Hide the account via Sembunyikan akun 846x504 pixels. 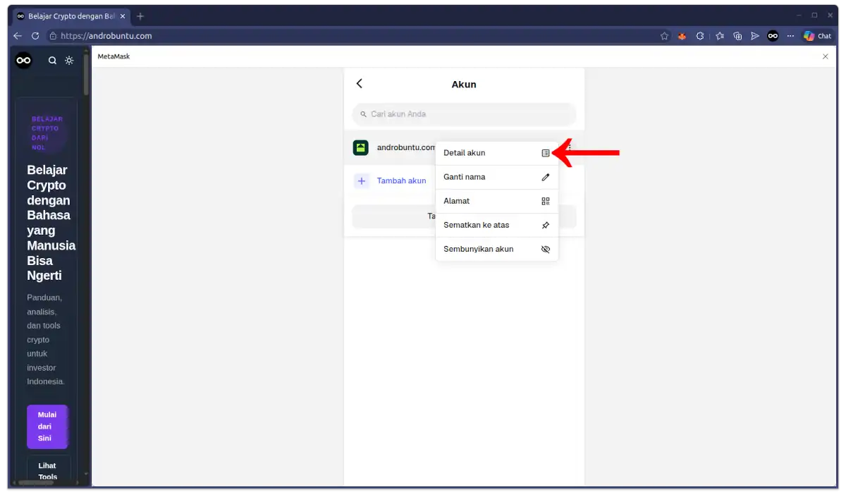(478, 249)
